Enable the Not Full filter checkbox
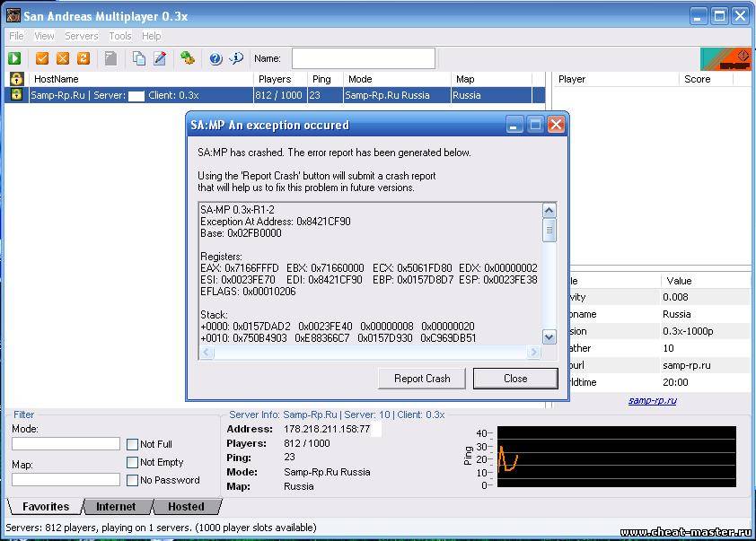 coord(133,444)
